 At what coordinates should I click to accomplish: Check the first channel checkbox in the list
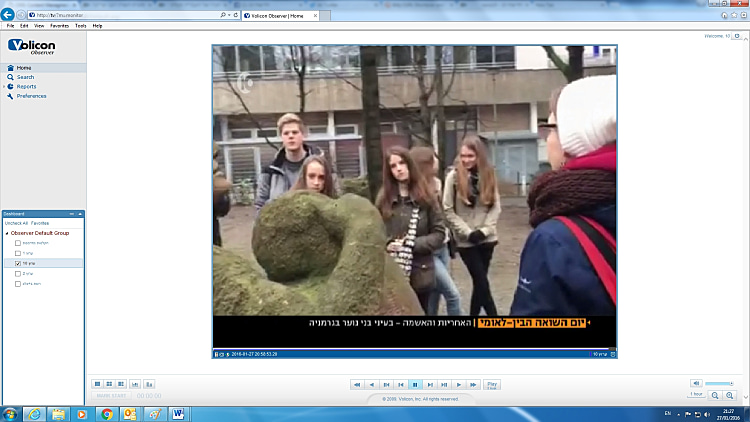click(17, 243)
